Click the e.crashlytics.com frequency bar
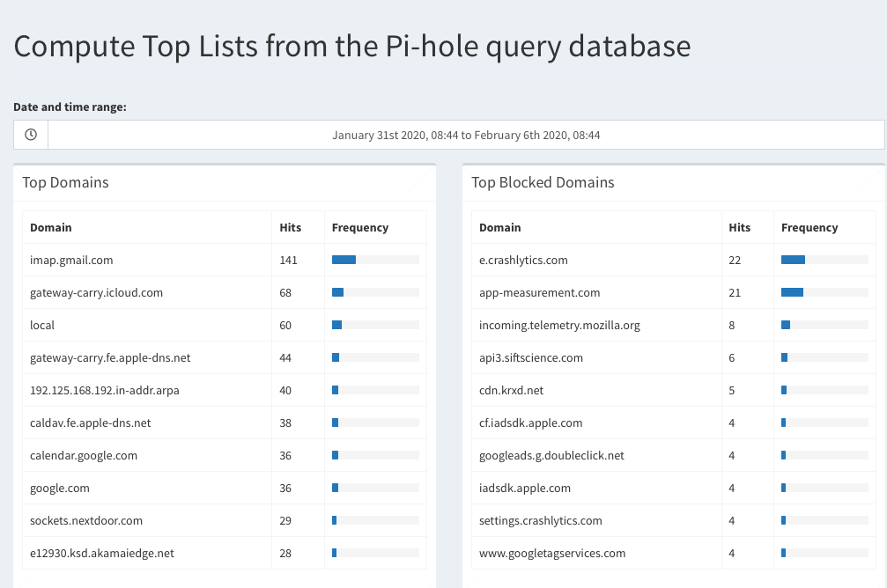 click(x=824, y=260)
